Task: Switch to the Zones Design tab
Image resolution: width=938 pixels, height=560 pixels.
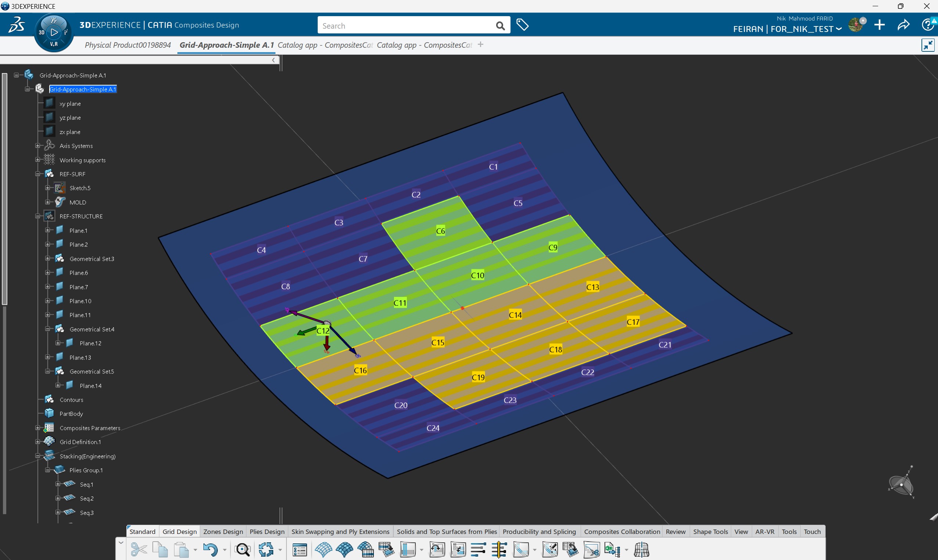Action: pyautogui.click(x=223, y=531)
